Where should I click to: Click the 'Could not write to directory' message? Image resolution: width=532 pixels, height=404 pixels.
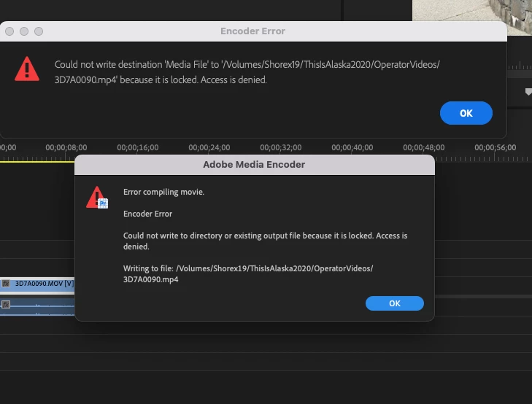click(x=266, y=241)
